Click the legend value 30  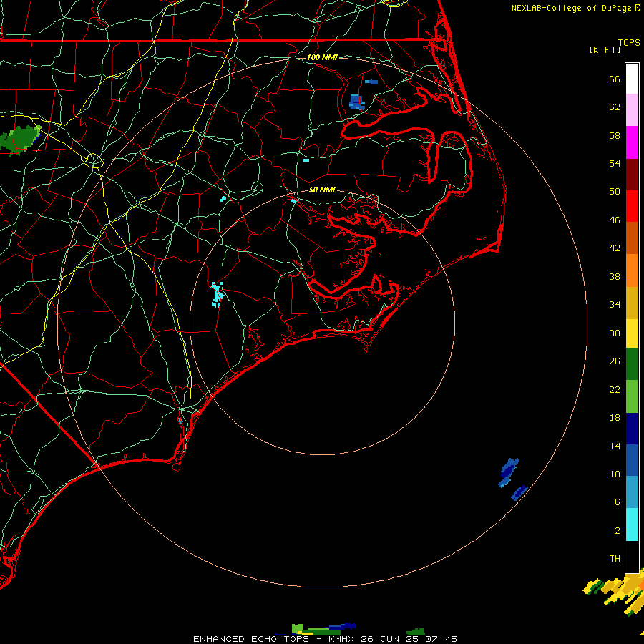coord(615,333)
